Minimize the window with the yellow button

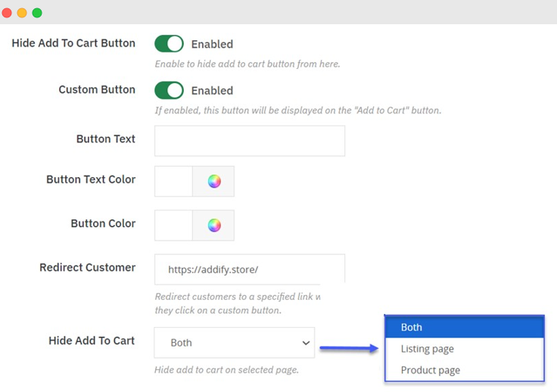(22, 13)
